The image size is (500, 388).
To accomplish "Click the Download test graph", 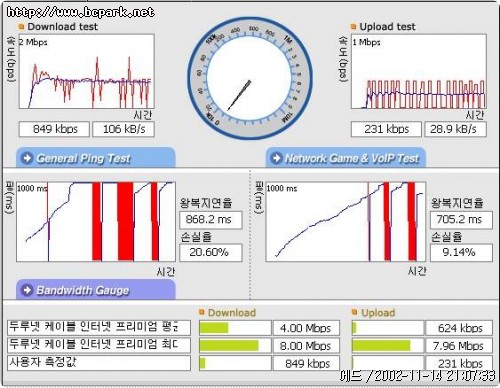I will [x=87, y=71].
